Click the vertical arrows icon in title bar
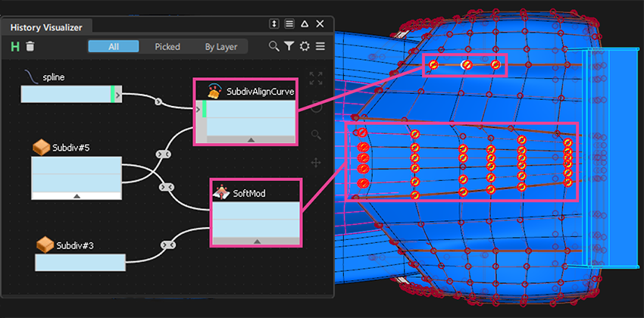The height and width of the screenshot is (318, 644). coord(274,23)
